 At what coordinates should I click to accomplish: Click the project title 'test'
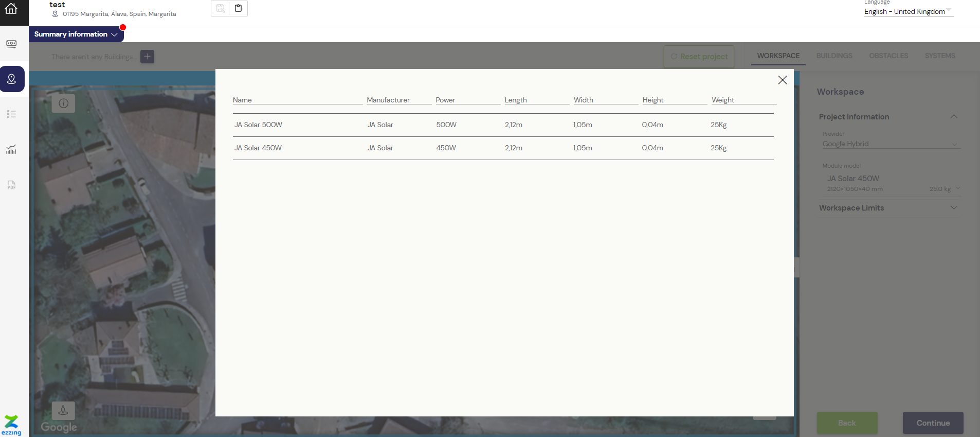click(58, 5)
